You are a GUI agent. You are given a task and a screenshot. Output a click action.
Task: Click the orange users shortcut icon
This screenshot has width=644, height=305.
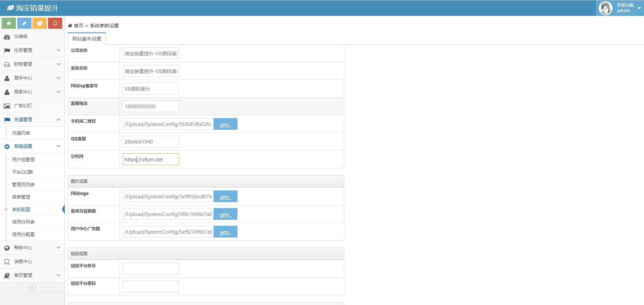(39, 23)
